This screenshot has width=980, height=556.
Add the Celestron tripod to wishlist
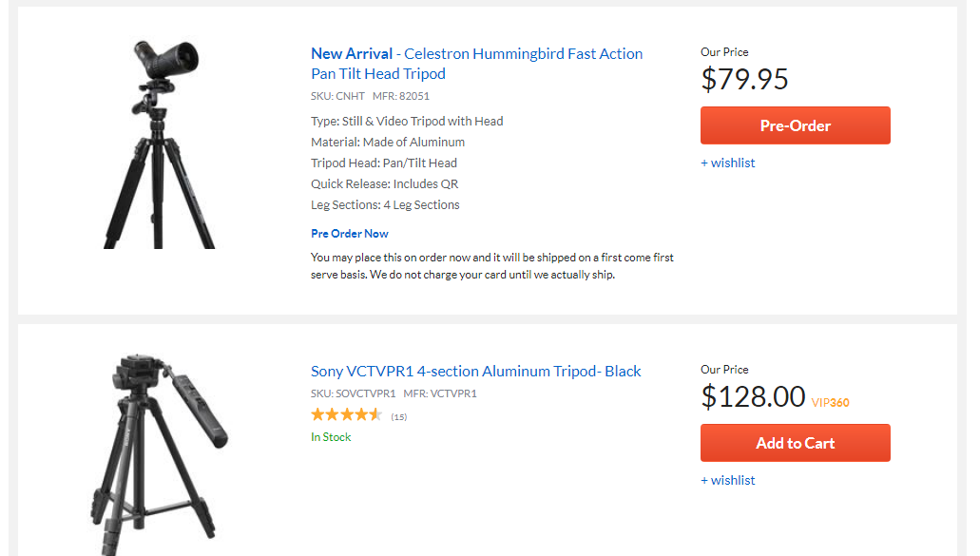[x=728, y=163]
